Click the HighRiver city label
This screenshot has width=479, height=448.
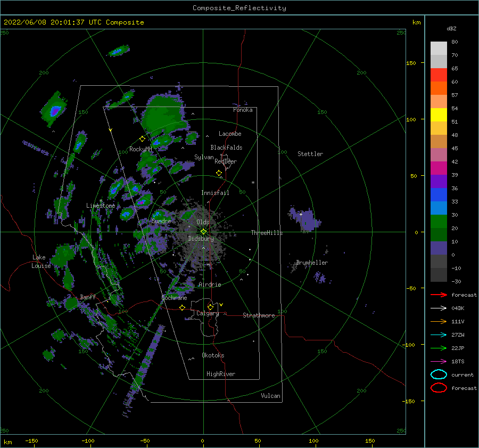221,374
